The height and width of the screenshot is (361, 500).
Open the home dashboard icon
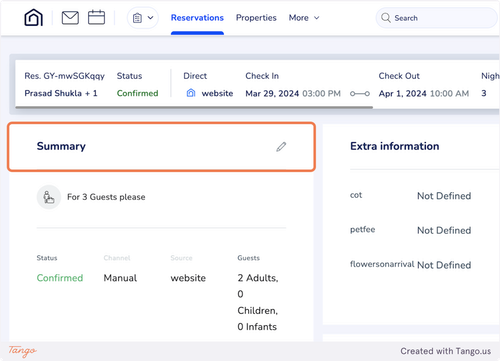click(34, 17)
